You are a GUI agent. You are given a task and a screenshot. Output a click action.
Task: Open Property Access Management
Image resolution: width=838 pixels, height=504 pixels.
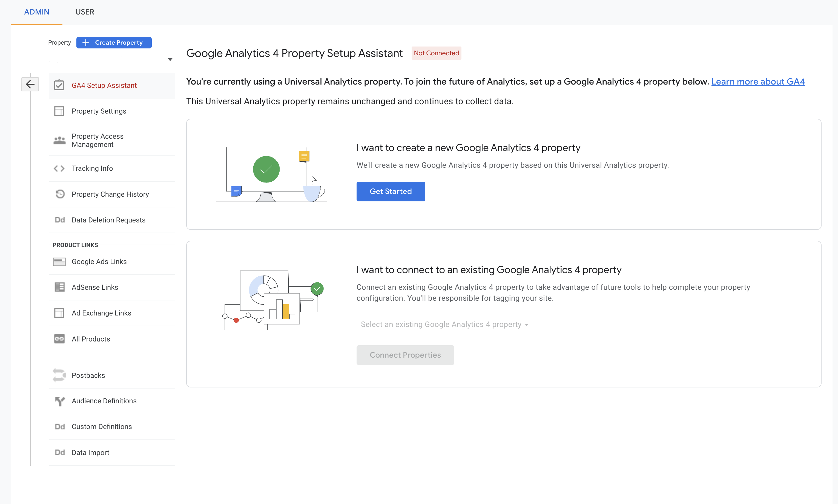pyautogui.click(x=112, y=140)
